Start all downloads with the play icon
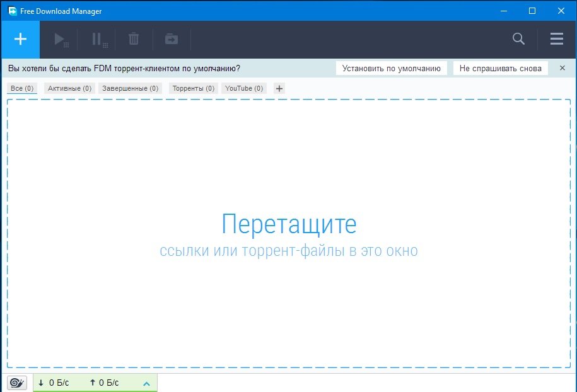Viewport: 577px width, 392px height. click(61, 39)
